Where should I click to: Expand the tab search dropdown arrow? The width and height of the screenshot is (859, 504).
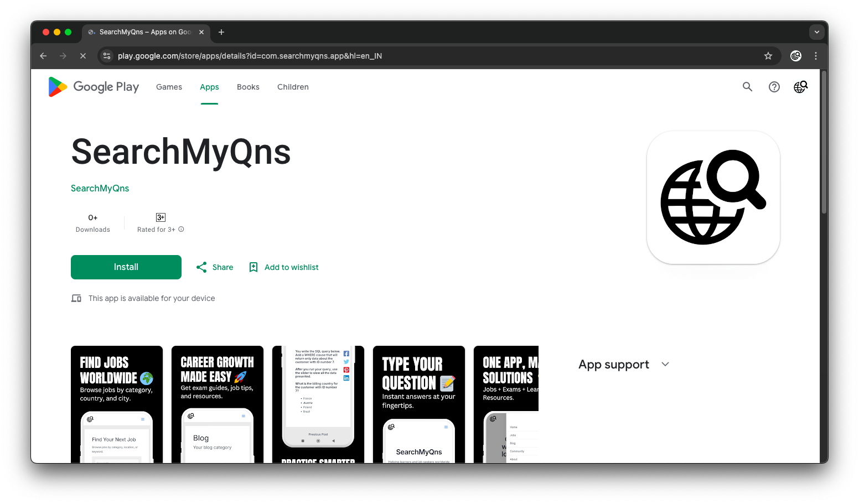click(x=817, y=32)
